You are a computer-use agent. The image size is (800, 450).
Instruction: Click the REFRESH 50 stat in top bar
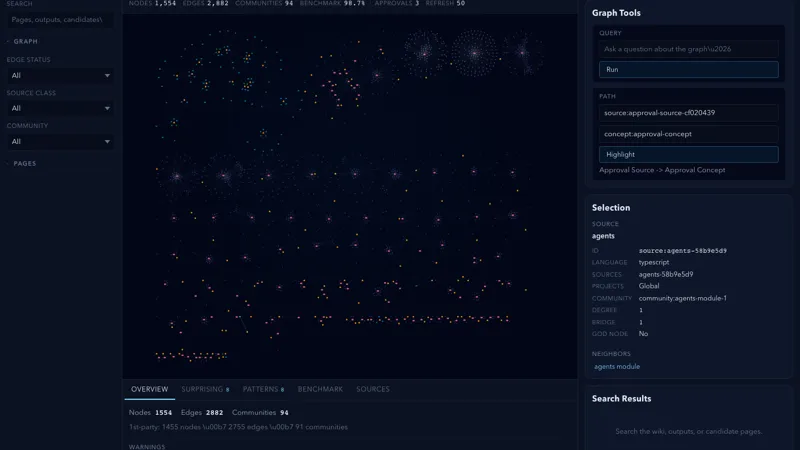tap(445, 3)
